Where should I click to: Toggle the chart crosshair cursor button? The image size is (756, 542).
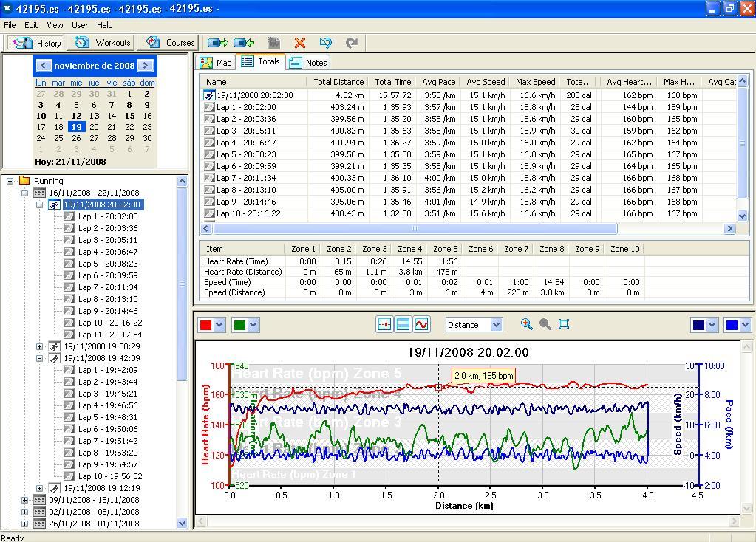point(384,324)
